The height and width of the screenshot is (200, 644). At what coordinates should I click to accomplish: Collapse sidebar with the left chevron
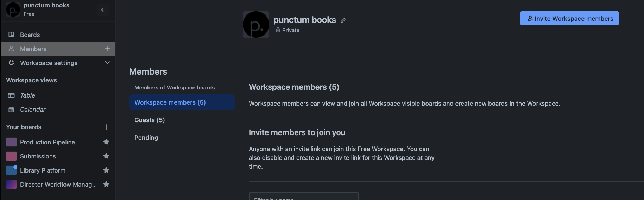tap(102, 10)
